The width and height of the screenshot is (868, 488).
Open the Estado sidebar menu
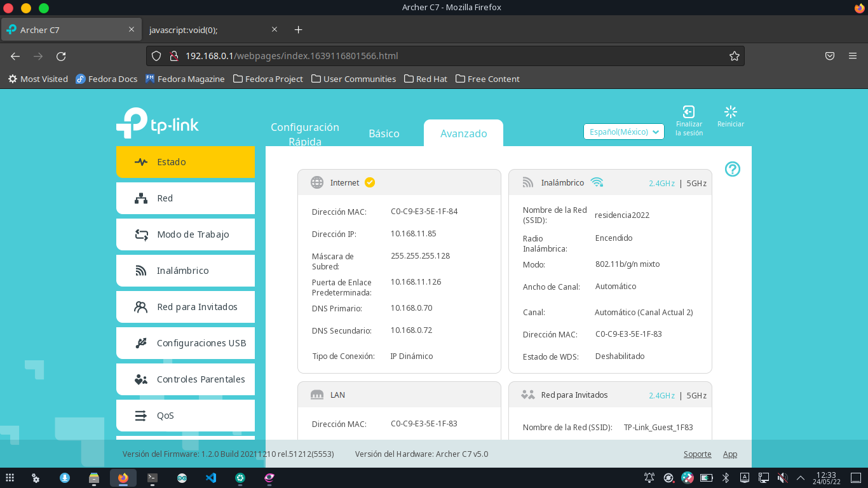186,162
